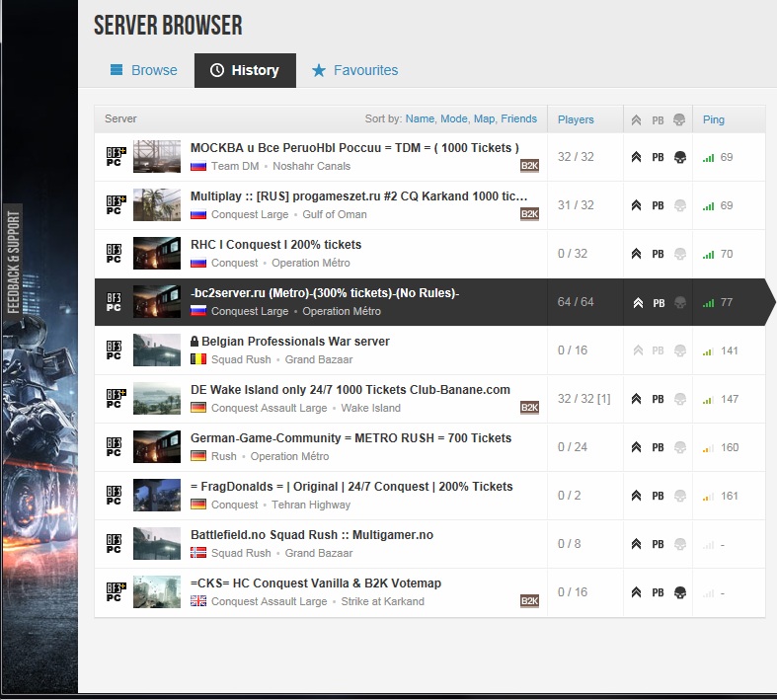Image resolution: width=777 pixels, height=700 pixels.
Task: Sort by the Ping column header
Action: coord(714,119)
